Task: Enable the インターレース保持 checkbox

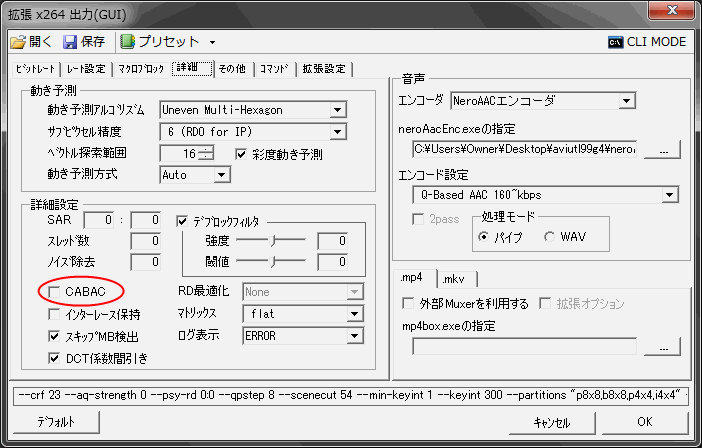Action: 54,314
